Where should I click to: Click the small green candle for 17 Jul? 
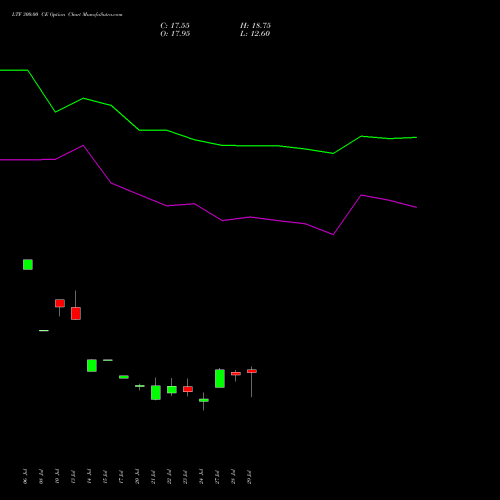click(x=124, y=377)
